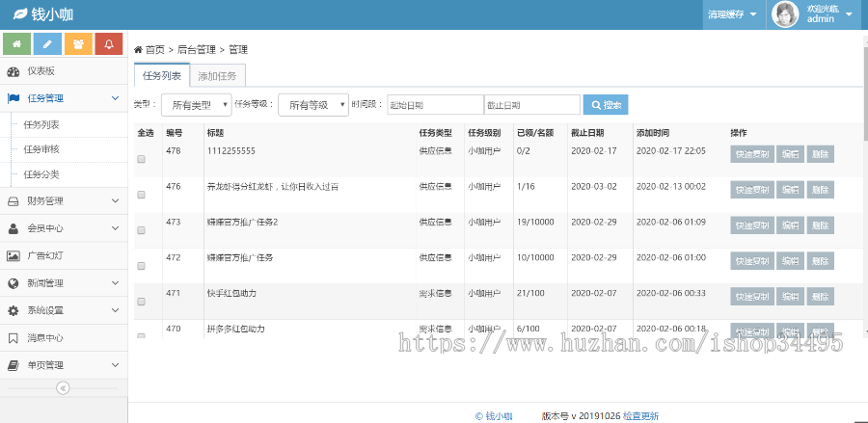Screen dimensions: 868x423
Task: Open the 广告幻灯 sidebar menu item
Action: pos(64,256)
